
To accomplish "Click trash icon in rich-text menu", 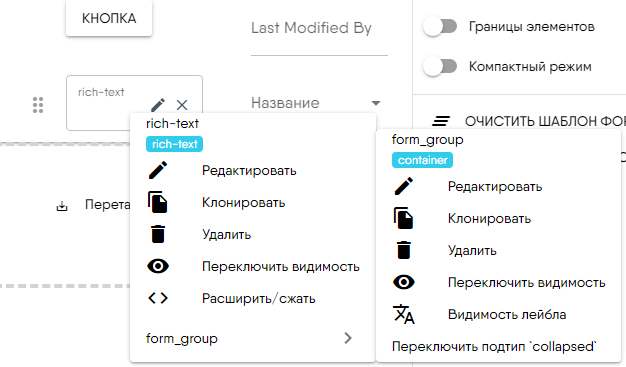I will [x=158, y=234].
